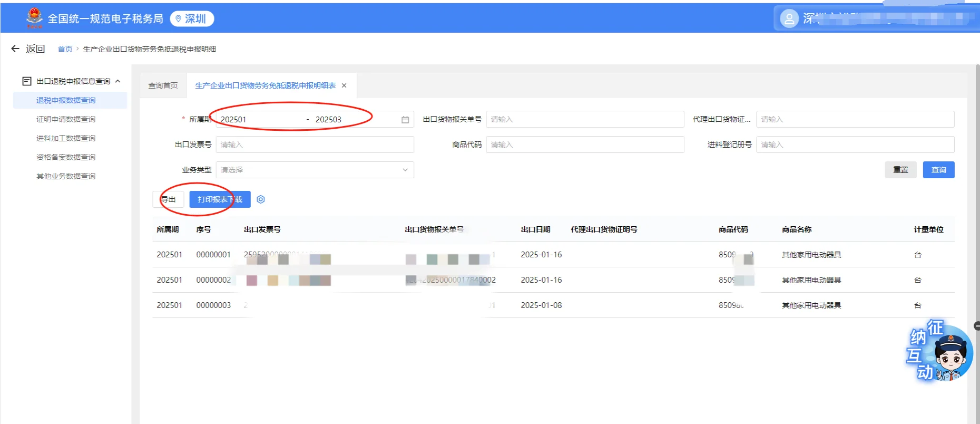Screen dimensions: 980x424
Task: Click the 计量单位 column header
Action: tap(928, 229)
